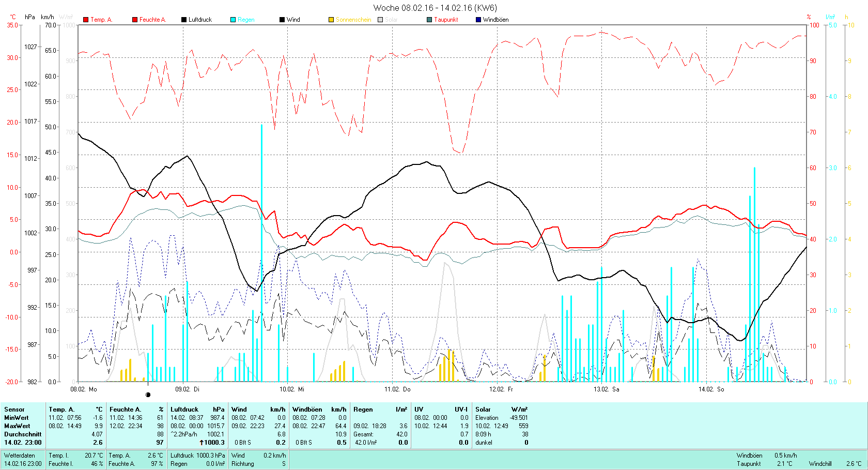Click the chart title Woche 08.02.16 - 14.02.16 (KW6)
The image size is (868, 470).
coord(435,8)
